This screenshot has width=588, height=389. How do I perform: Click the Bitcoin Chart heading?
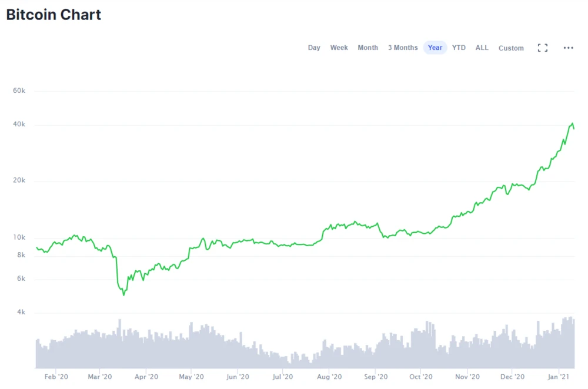54,15
